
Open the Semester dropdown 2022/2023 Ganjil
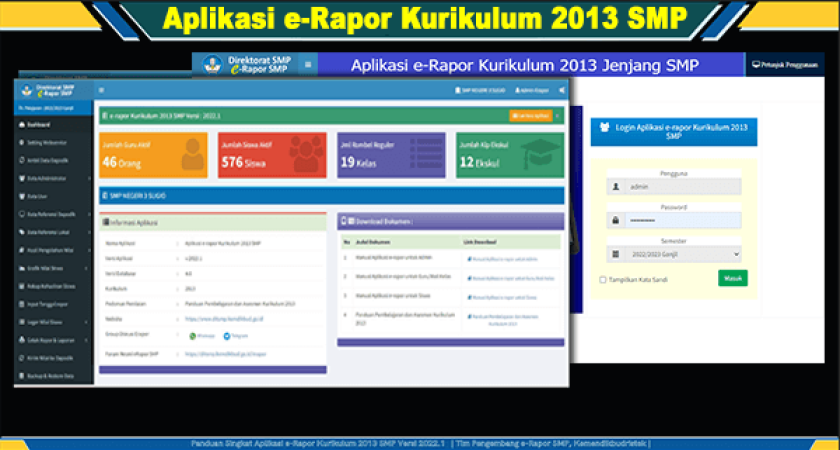(x=672, y=254)
